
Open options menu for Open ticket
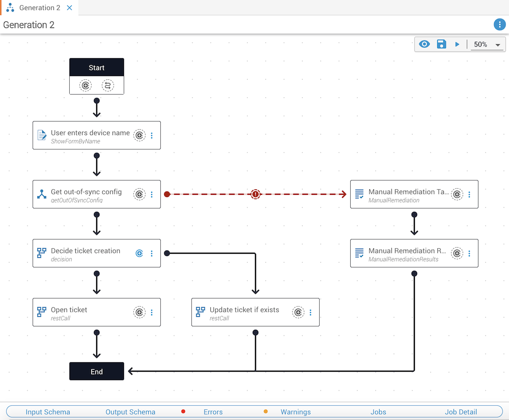click(152, 313)
